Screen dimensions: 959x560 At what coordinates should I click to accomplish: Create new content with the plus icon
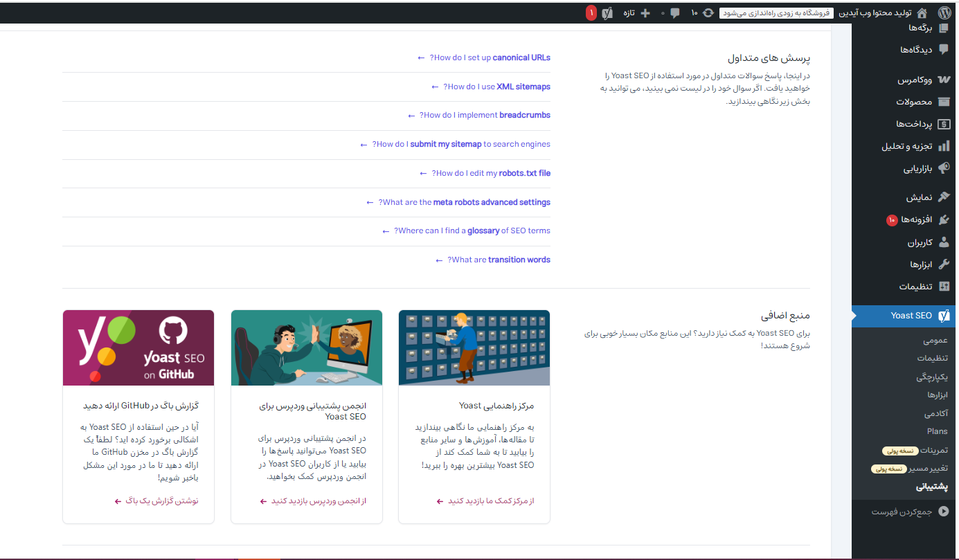tap(645, 12)
